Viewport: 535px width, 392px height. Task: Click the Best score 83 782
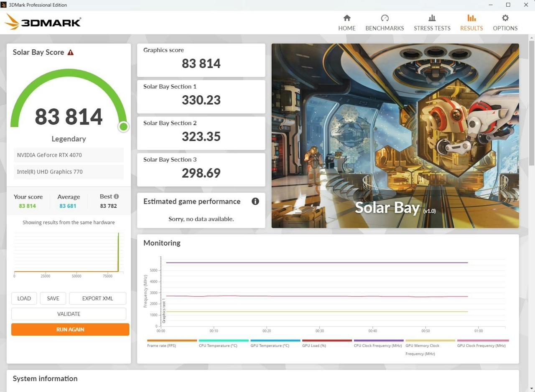pos(109,206)
